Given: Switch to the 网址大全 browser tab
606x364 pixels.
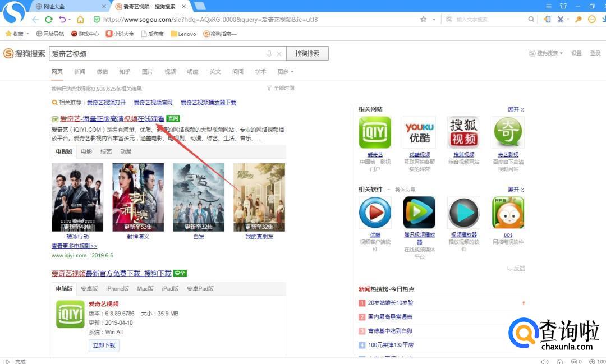Looking at the screenshot, I should click(x=69, y=6).
